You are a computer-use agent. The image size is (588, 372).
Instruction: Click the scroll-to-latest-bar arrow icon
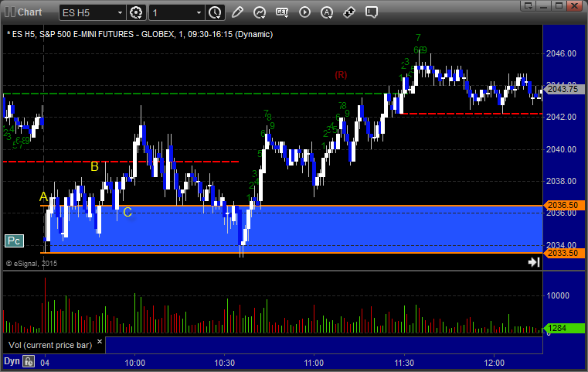click(x=534, y=262)
